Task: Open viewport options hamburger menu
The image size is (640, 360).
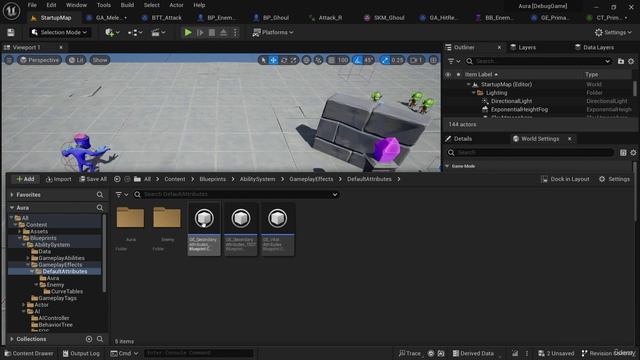Action: coord(9,60)
